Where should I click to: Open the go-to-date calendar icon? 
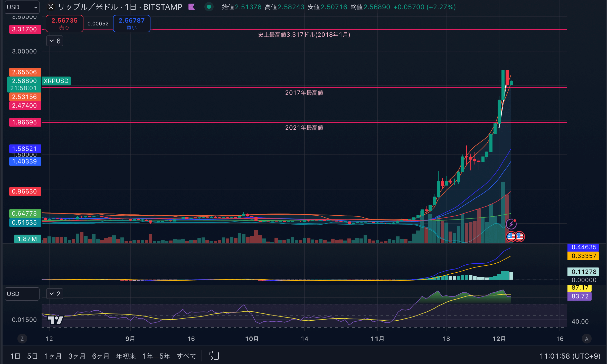coord(214,356)
